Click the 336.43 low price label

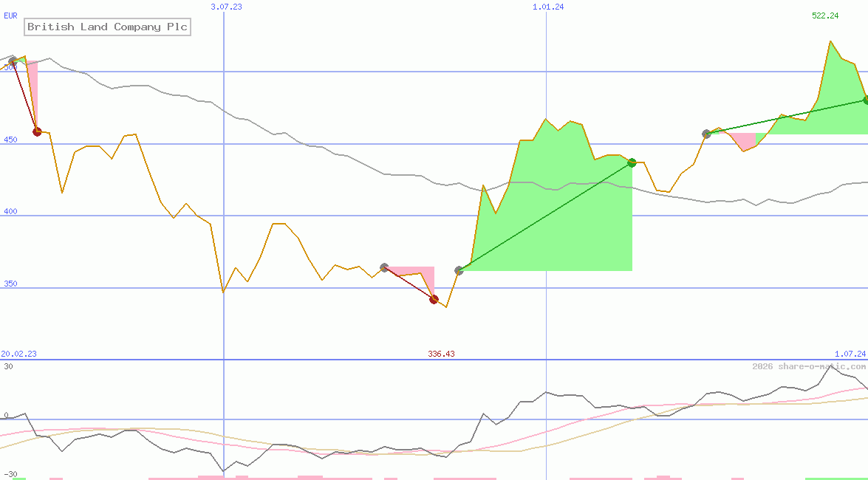pyautogui.click(x=441, y=354)
